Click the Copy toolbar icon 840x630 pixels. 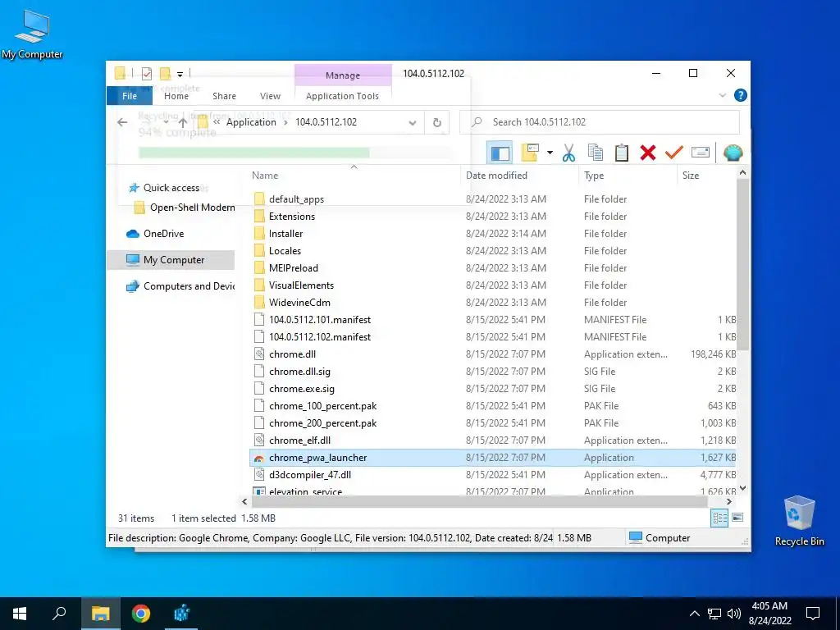[x=596, y=153]
